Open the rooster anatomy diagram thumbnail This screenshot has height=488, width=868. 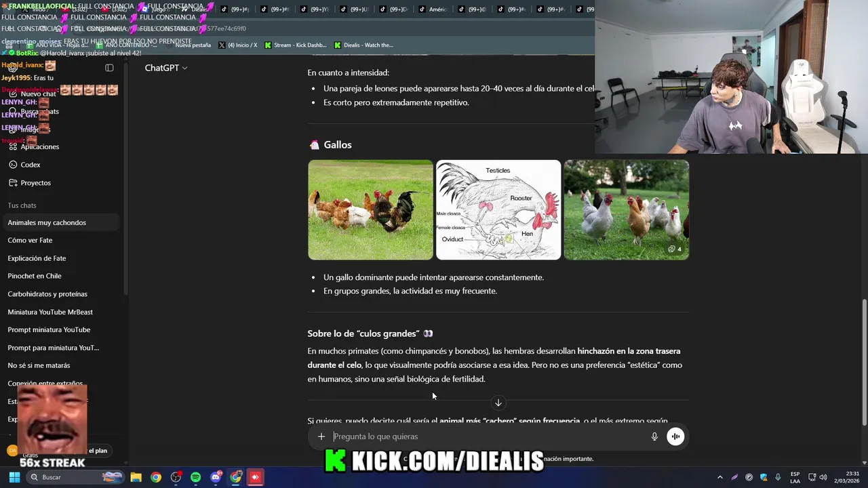tap(498, 209)
